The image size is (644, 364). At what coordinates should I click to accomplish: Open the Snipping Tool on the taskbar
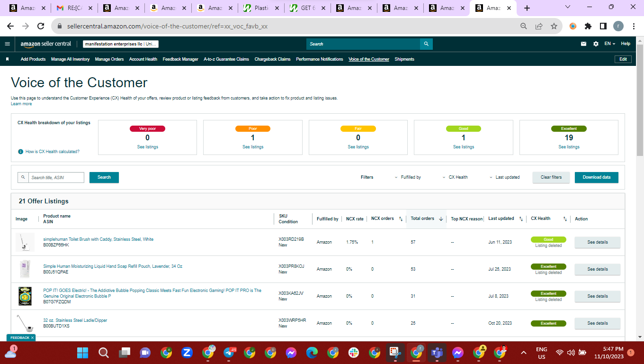tap(395, 353)
